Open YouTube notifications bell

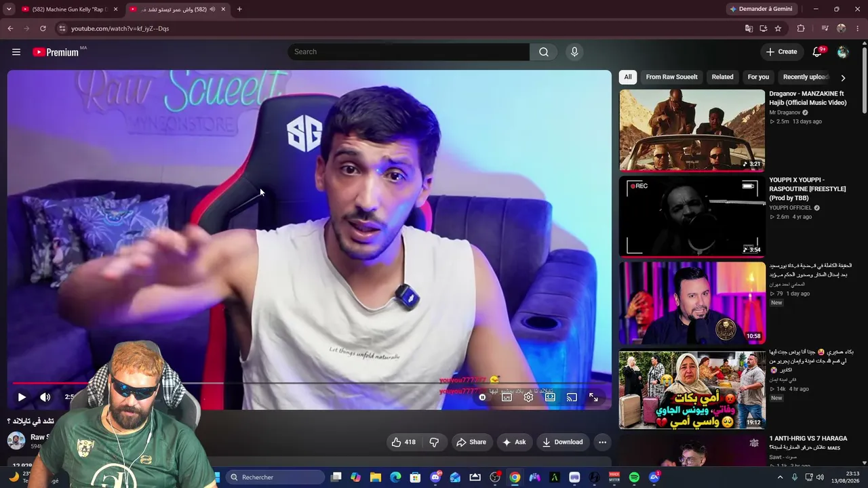coord(817,52)
